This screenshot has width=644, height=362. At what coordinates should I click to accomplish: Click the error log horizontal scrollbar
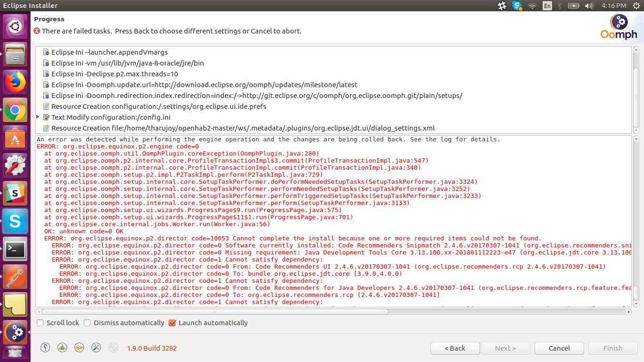pos(215,312)
